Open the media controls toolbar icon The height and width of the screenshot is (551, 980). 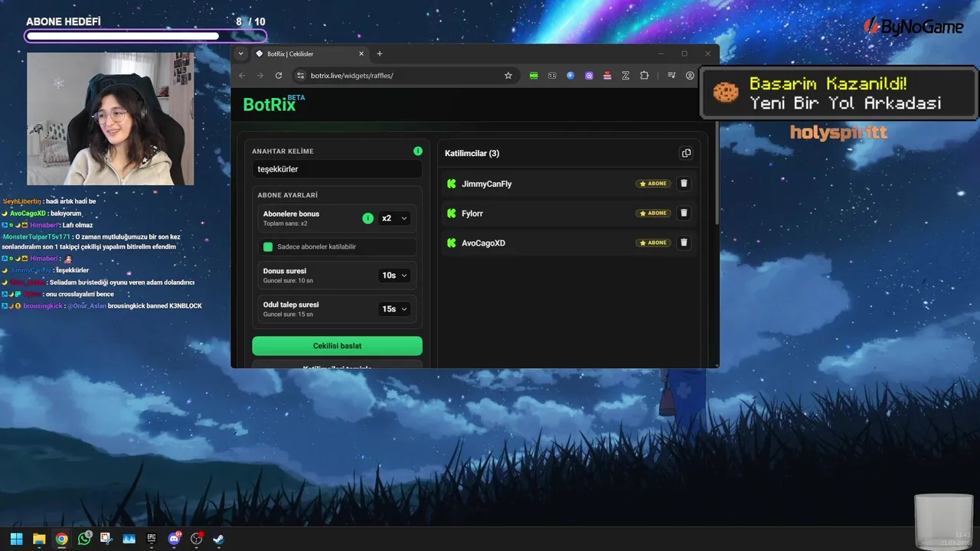pos(671,75)
